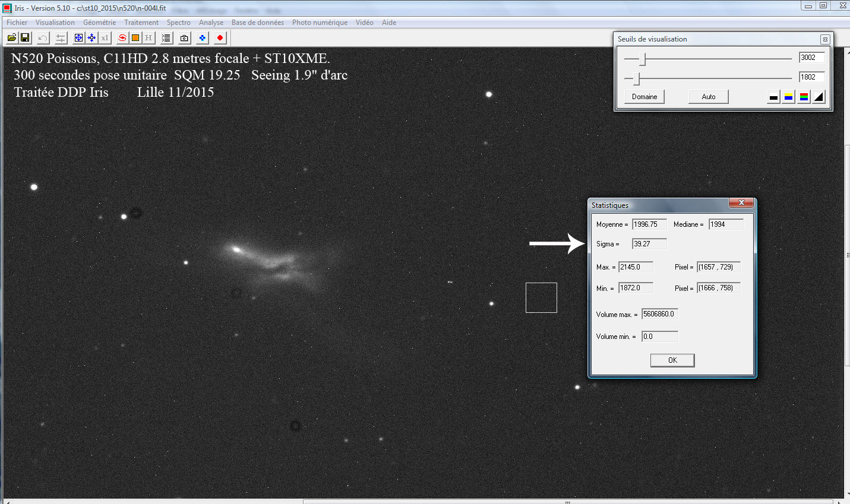Image resolution: width=850 pixels, height=504 pixels.
Task: Open the Analyse menu
Action: pyautogui.click(x=211, y=23)
